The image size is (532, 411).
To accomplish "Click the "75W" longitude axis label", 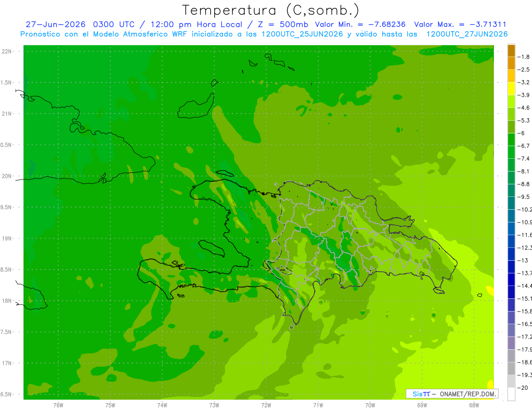I will [x=110, y=405].
